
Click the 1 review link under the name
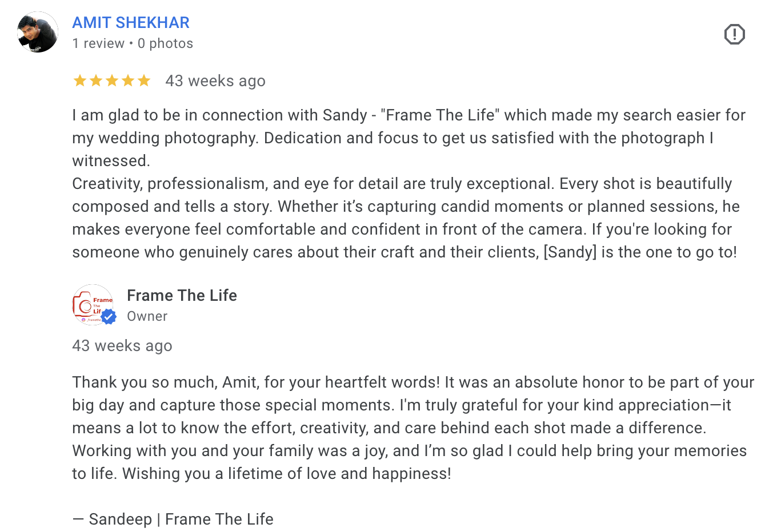[x=98, y=43]
